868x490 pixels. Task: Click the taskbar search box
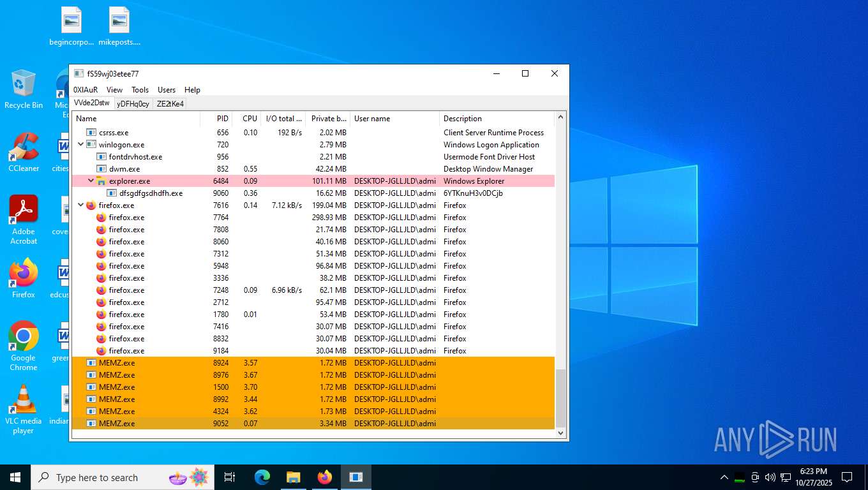[x=123, y=477]
